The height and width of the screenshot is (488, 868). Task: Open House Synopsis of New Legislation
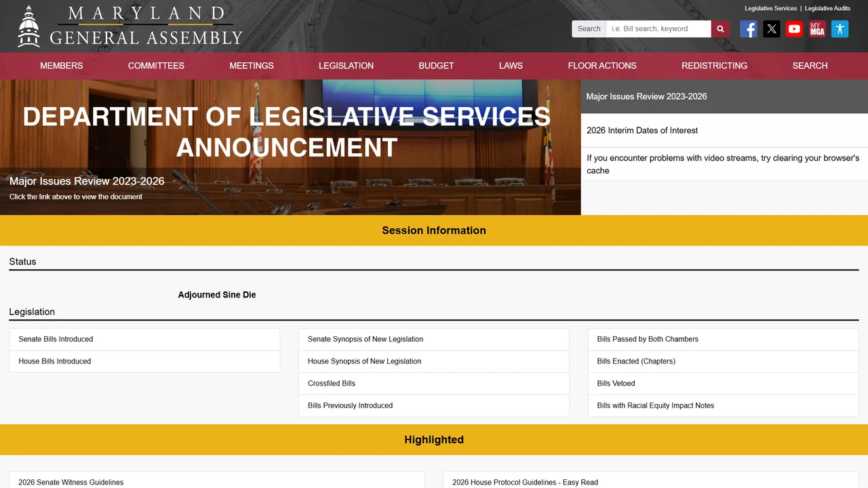434,361
